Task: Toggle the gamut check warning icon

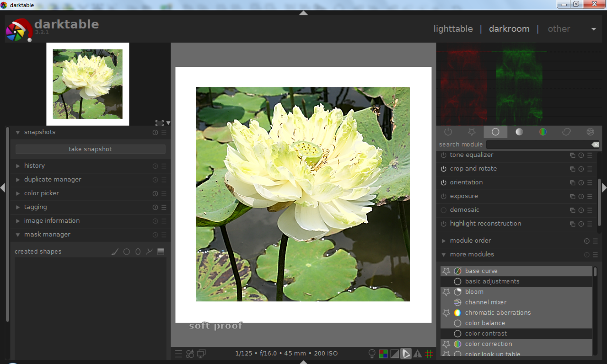Action: pyautogui.click(x=417, y=353)
